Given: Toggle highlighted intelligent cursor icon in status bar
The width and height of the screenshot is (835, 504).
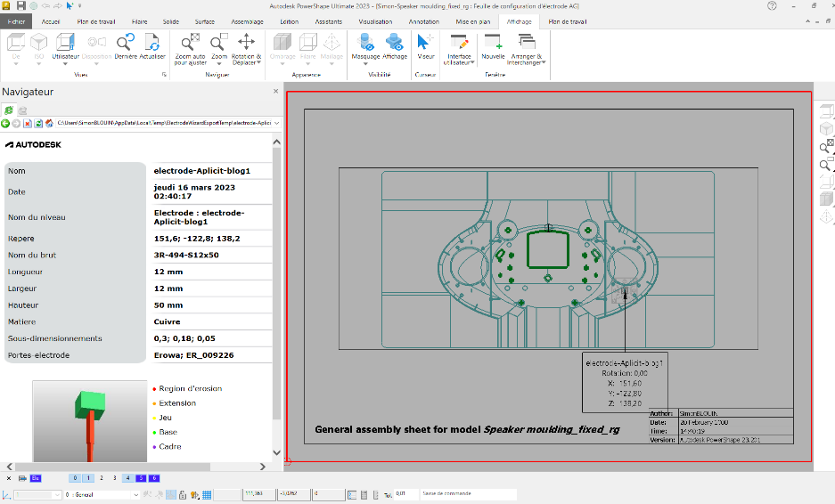Looking at the screenshot, I should pyautogui.click(x=170, y=495).
